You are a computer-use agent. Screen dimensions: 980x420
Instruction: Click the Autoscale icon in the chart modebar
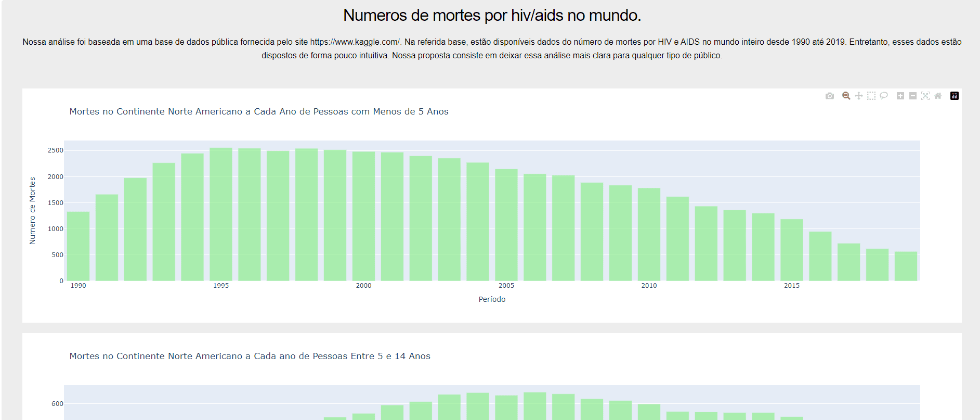coord(925,96)
